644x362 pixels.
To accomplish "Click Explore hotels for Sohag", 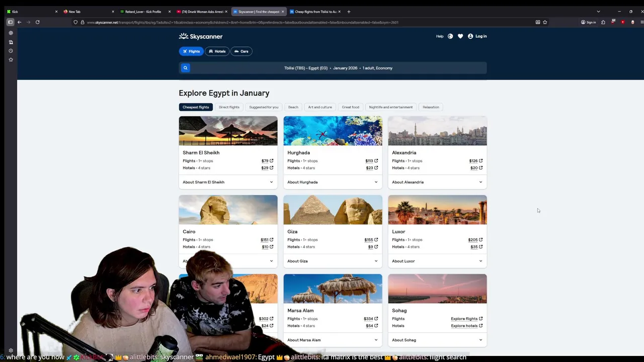I will pyautogui.click(x=467, y=326).
